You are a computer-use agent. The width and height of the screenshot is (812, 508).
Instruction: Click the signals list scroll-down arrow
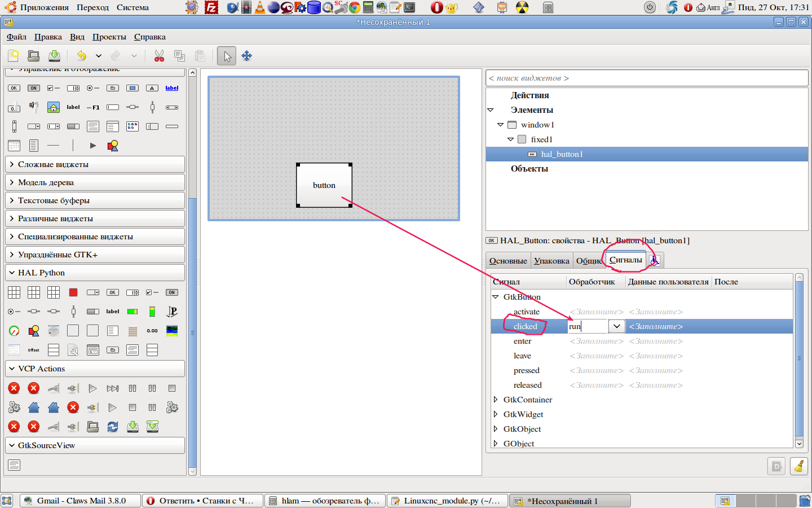pyautogui.click(x=799, y=444)
